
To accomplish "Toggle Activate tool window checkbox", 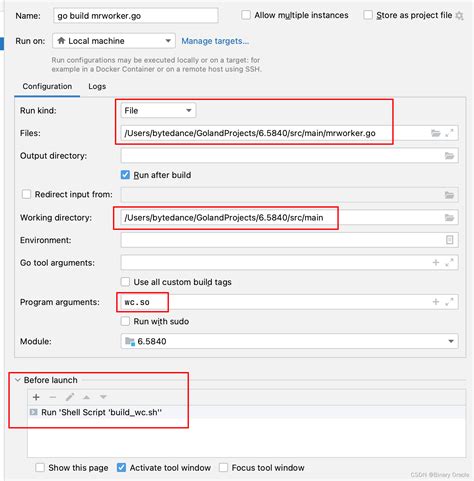I will click(121, 468).
